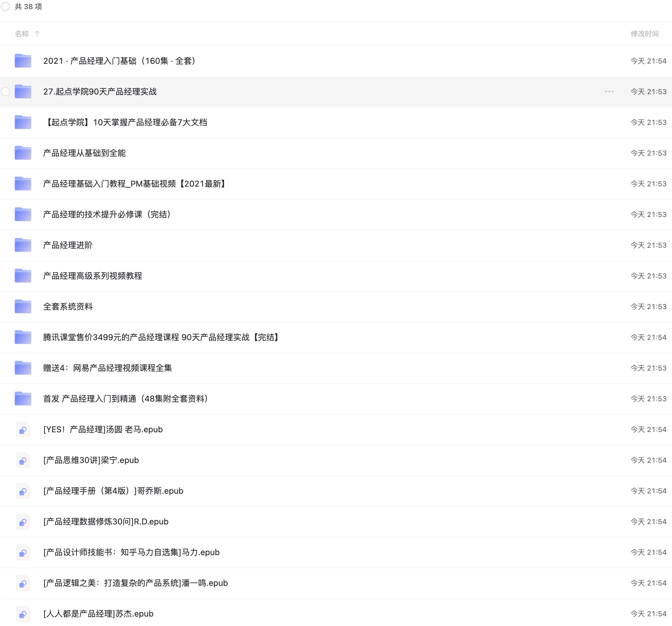The image size is (672, 626).
Task: Open [产品逻辑之美：打造复杂的产品系统]潘一鸣.epub
Action: click(135, 583)
